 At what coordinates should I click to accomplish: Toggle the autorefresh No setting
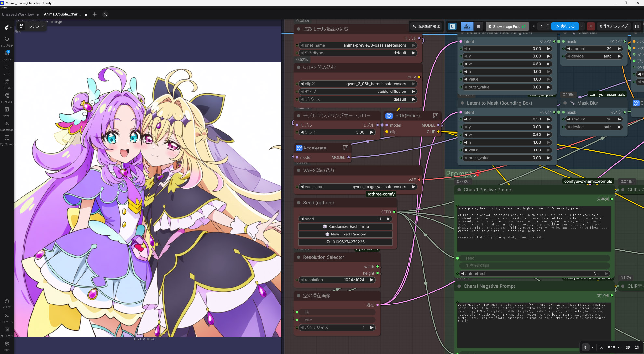tap(534, 274)
